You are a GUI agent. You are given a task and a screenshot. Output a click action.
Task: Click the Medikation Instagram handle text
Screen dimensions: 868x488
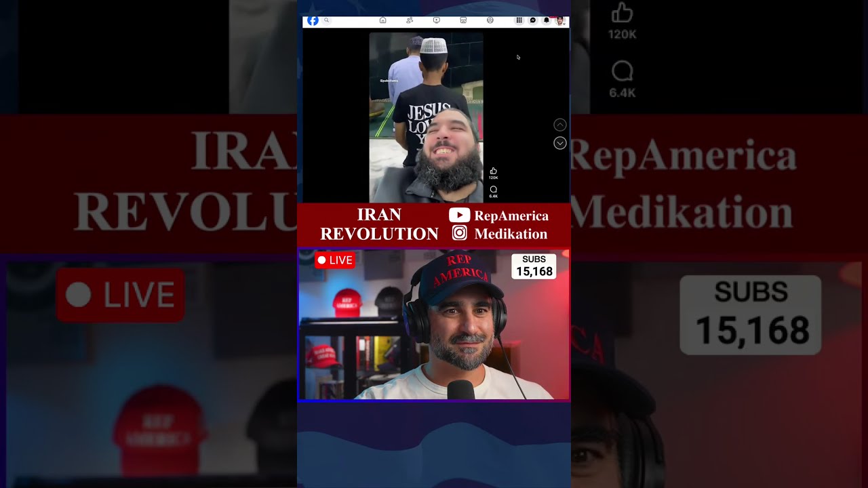pos(511,234)
